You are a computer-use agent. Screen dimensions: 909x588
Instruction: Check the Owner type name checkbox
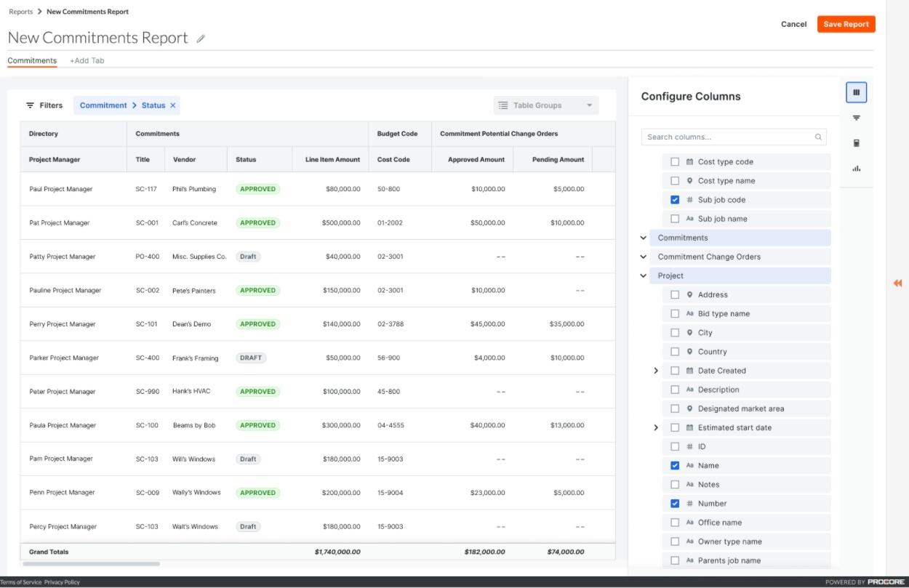(675, 541)
